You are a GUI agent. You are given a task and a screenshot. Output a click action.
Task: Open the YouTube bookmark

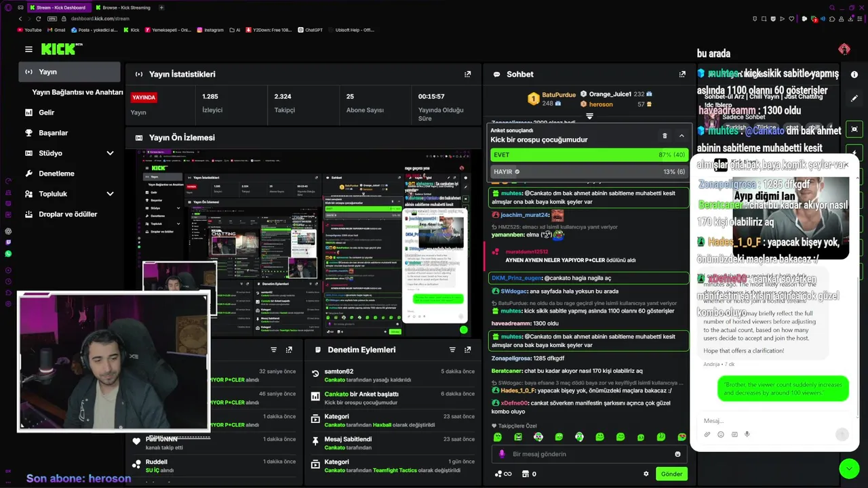tap(28, 30)
